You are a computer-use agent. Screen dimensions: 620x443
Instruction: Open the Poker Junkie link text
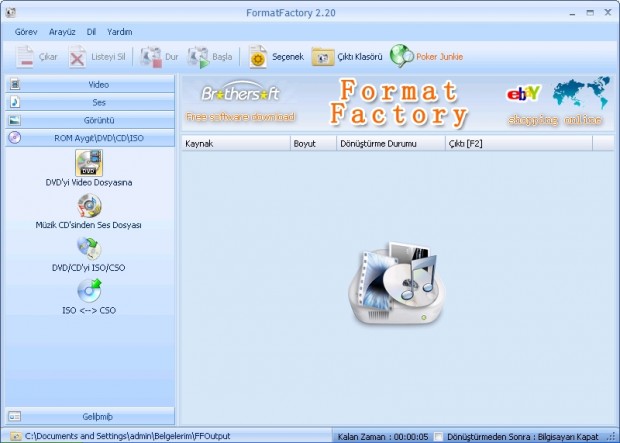439,57
